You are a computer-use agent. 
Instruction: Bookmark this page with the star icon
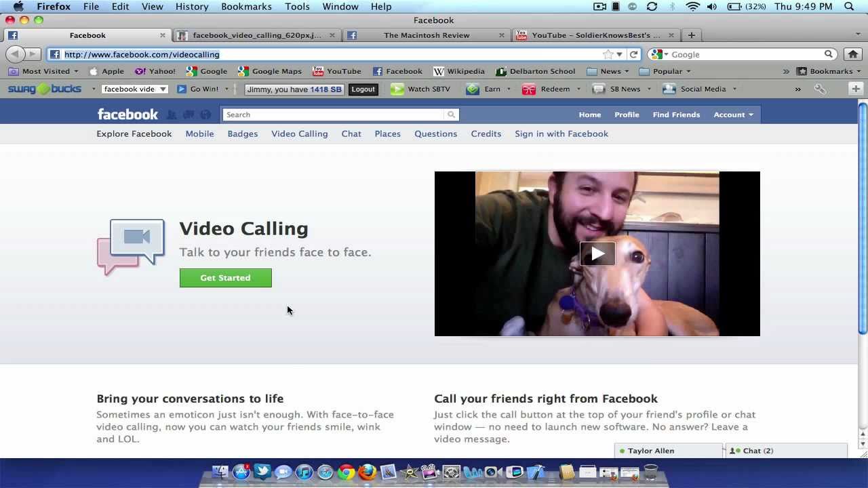[608, 54]
